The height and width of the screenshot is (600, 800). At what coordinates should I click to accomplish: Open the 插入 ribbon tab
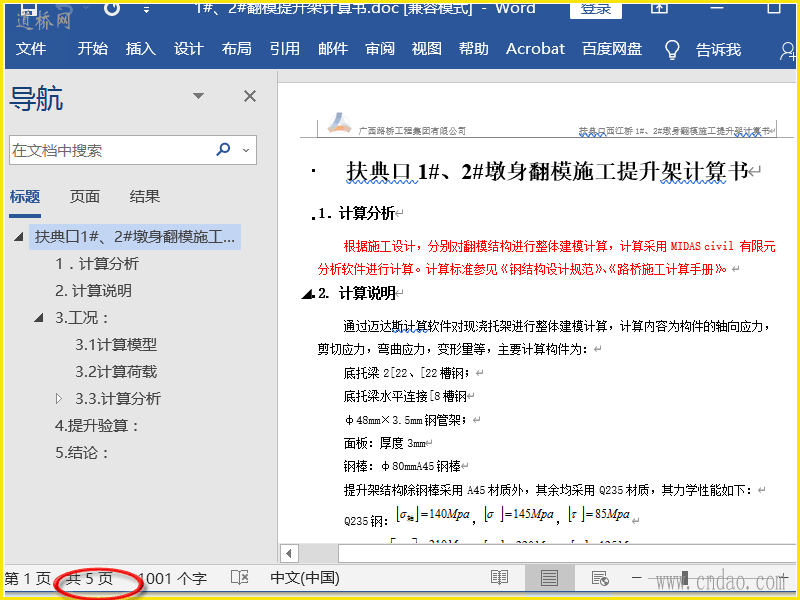click(x=141, y=49)
